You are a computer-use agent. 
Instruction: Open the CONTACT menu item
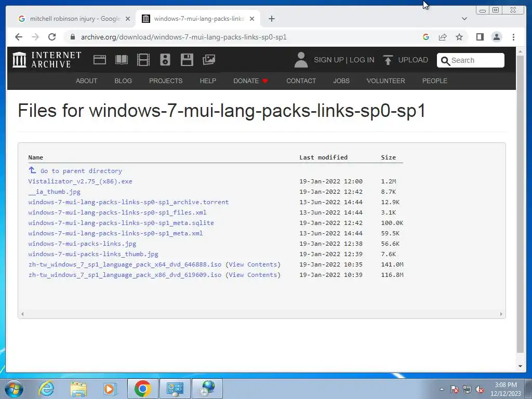(x=301, y=81)
